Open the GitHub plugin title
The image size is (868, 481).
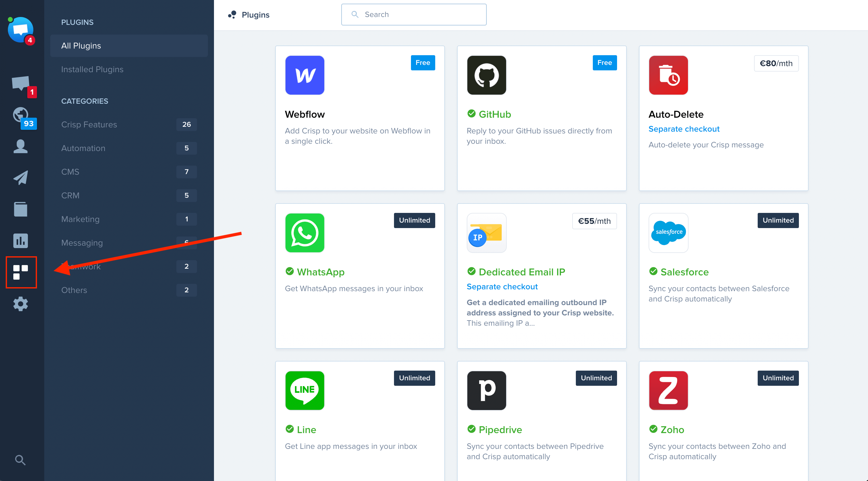[x=495, y=114]
